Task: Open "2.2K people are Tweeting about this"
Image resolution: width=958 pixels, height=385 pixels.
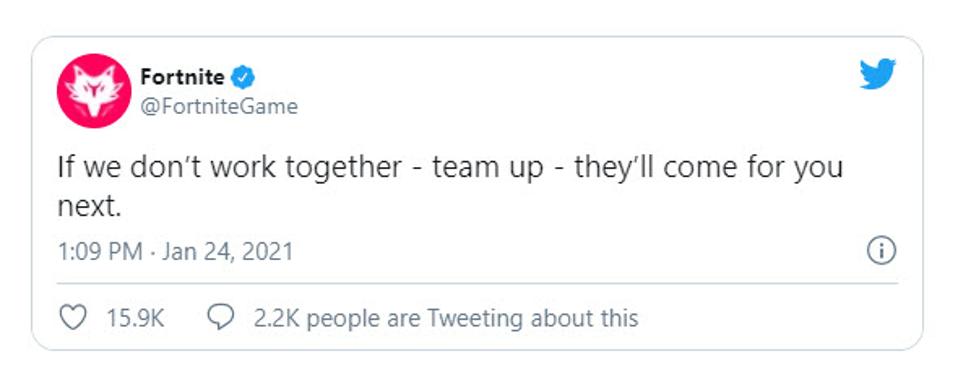Action: pyautogui.click(x=446, y=318)
